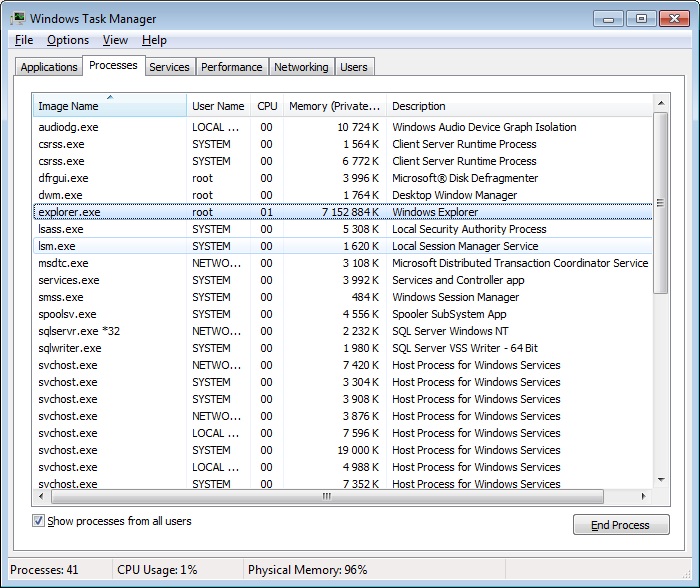Select the sqlservr.exe *32 process
This screenshot has height=588, width=700.
[x=342, y=331]
